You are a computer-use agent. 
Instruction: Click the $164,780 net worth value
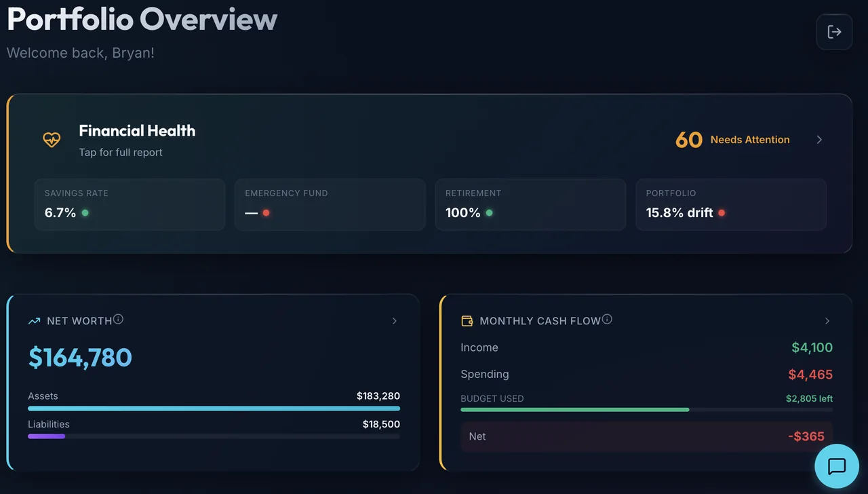point(80,358)
